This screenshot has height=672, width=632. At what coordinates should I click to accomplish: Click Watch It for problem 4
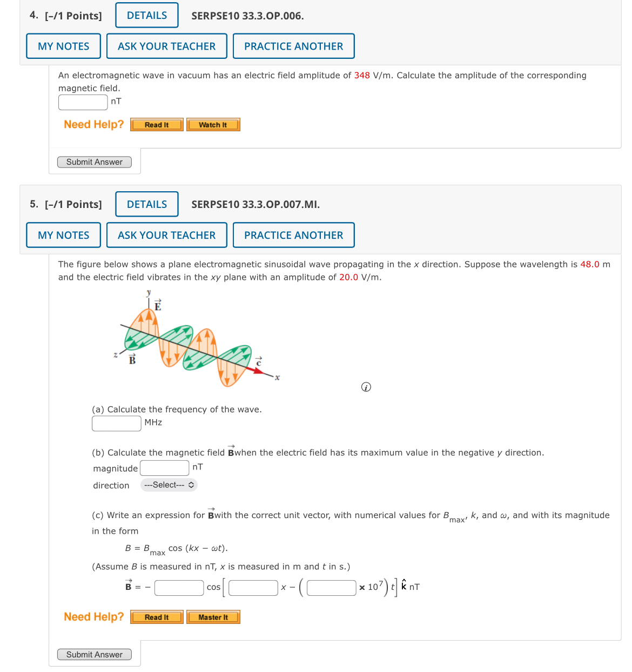point(213,124)
